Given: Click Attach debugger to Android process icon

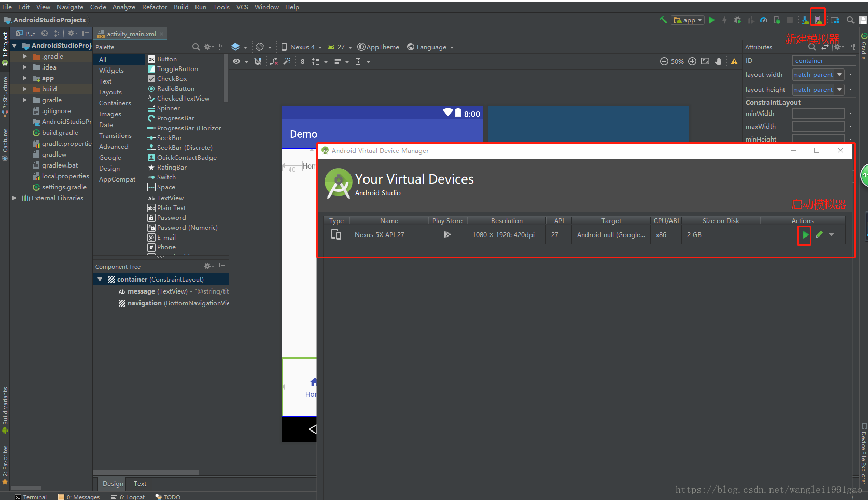Looking at the screenshot, I should [x=777, y=20].
